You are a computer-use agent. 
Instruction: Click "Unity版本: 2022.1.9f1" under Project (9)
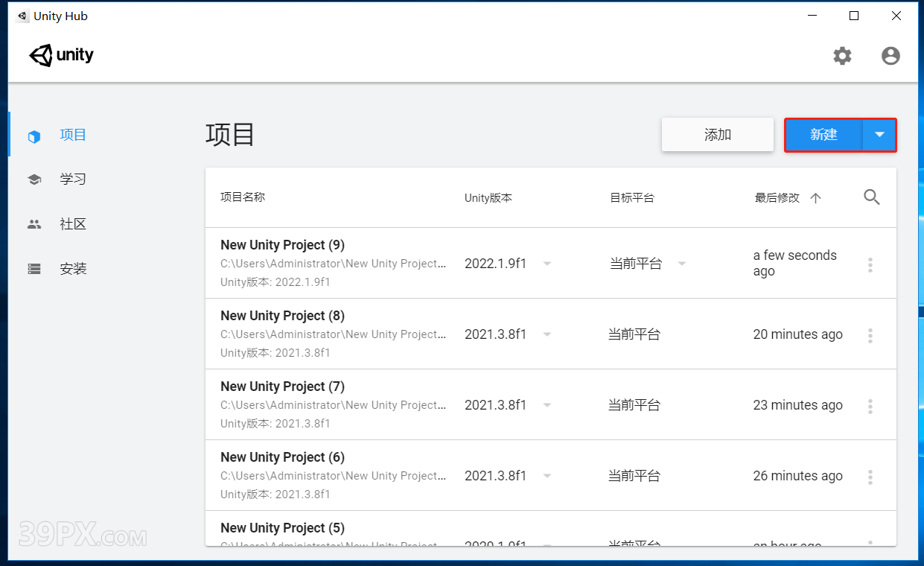point(275,282)
